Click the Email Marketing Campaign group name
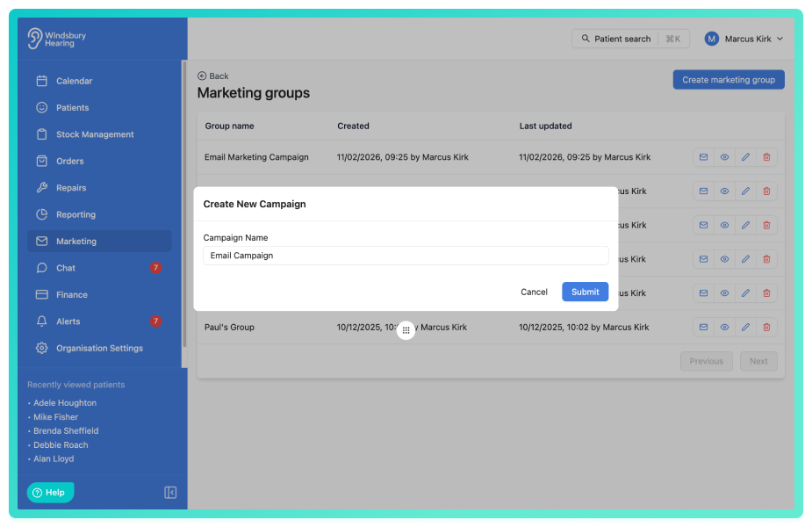Screen dimensions: 812x527 point(256,157)
